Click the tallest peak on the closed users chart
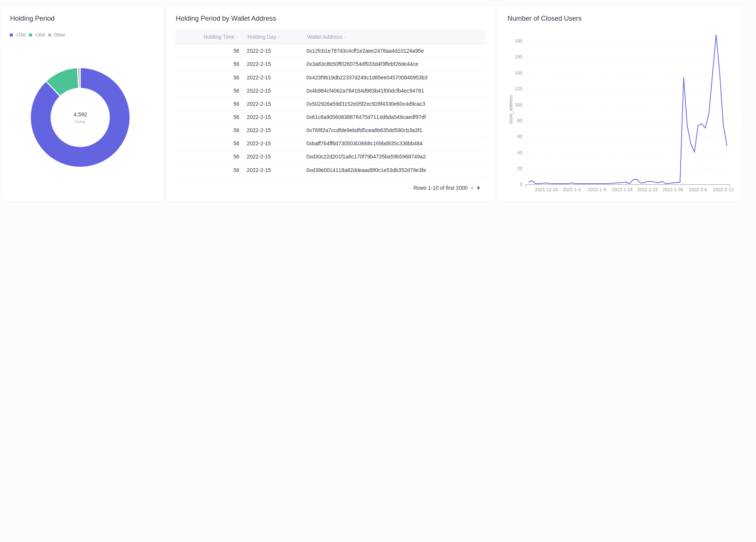 click(x=716, y=36)
